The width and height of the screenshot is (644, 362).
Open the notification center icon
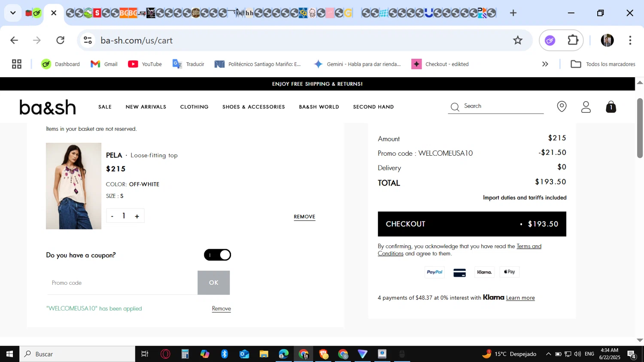[632, 354]
